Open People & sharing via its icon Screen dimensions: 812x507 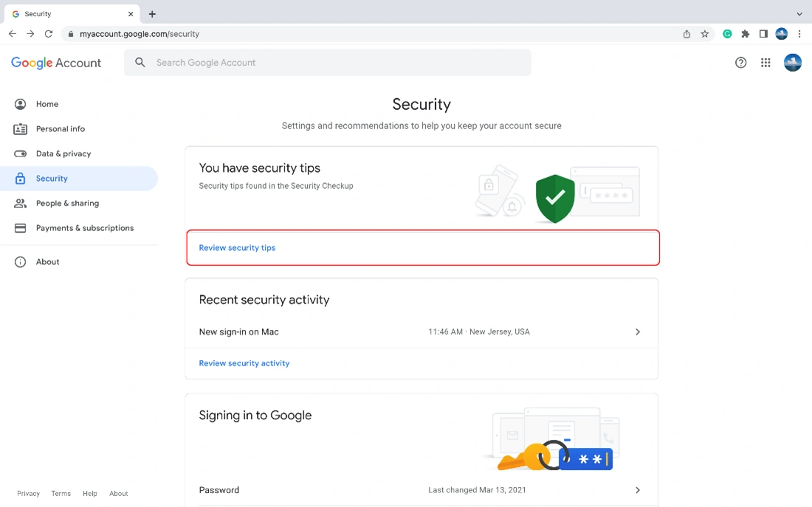pos(21,203)
